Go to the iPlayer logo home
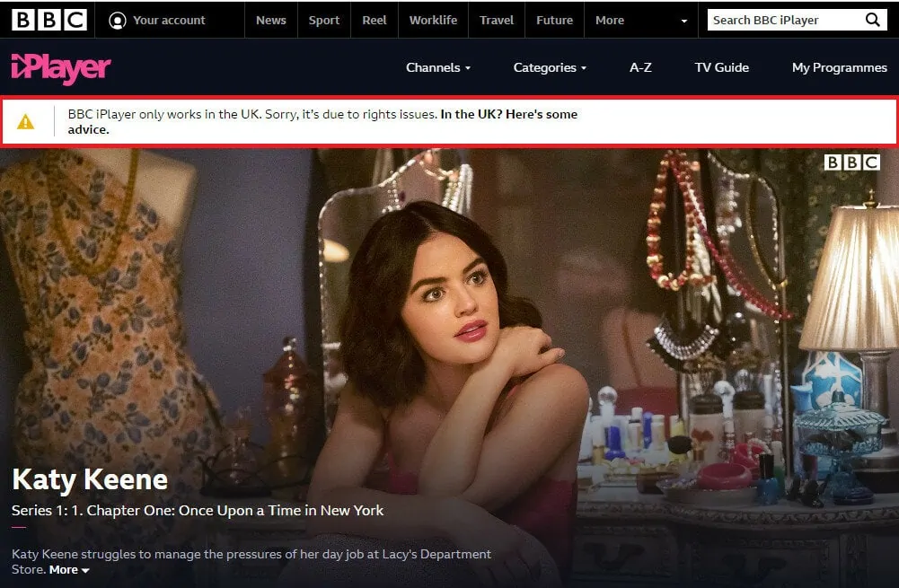The width and height of the screenshot is (899, 588). [61, 68]
